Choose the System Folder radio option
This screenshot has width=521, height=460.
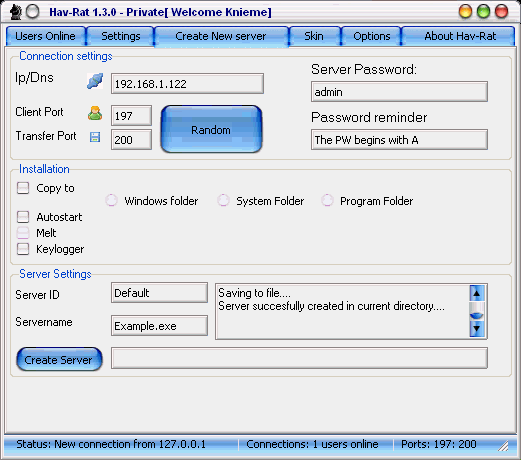tap(223, 200)
